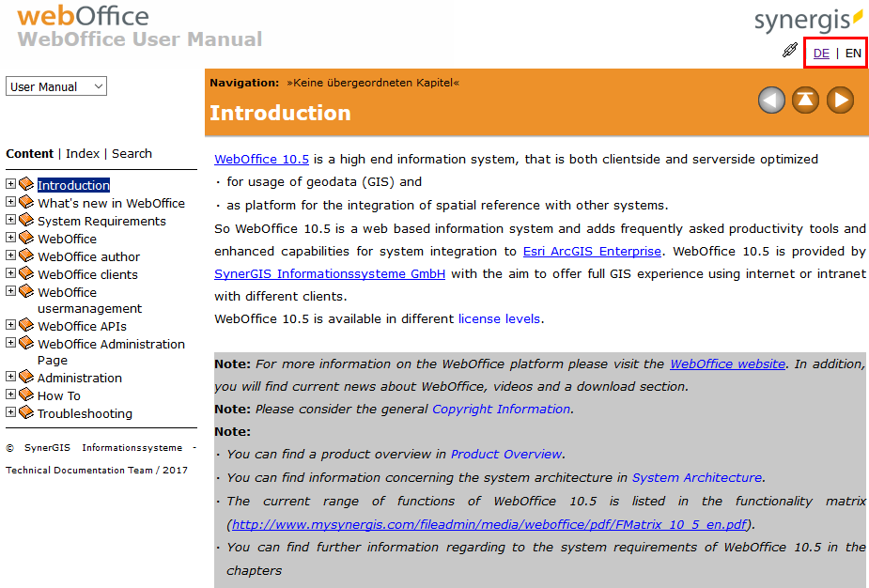The width and height of the screenshot is (869, 588).
Task: Expand the WebOffice author node
Action: [x=10, y=255]
